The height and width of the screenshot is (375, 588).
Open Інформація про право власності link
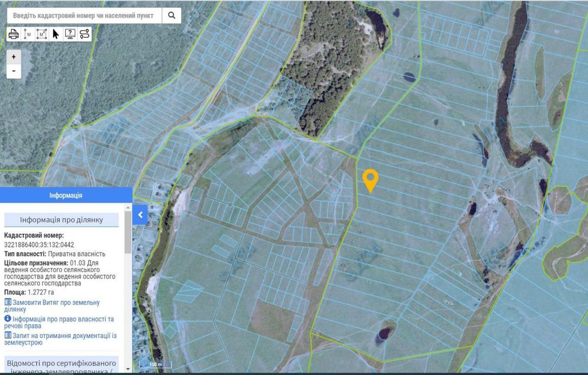pyautogui.click(x=59, y=322)
